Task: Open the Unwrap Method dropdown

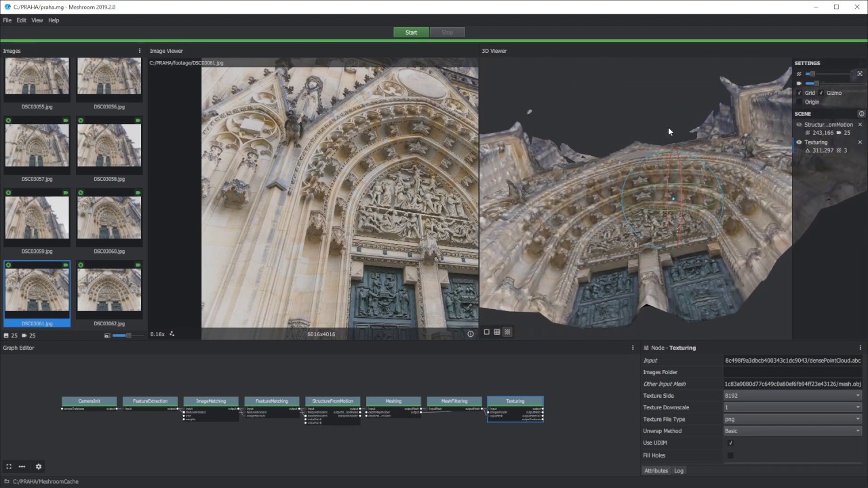Action: tap(793, 431)
